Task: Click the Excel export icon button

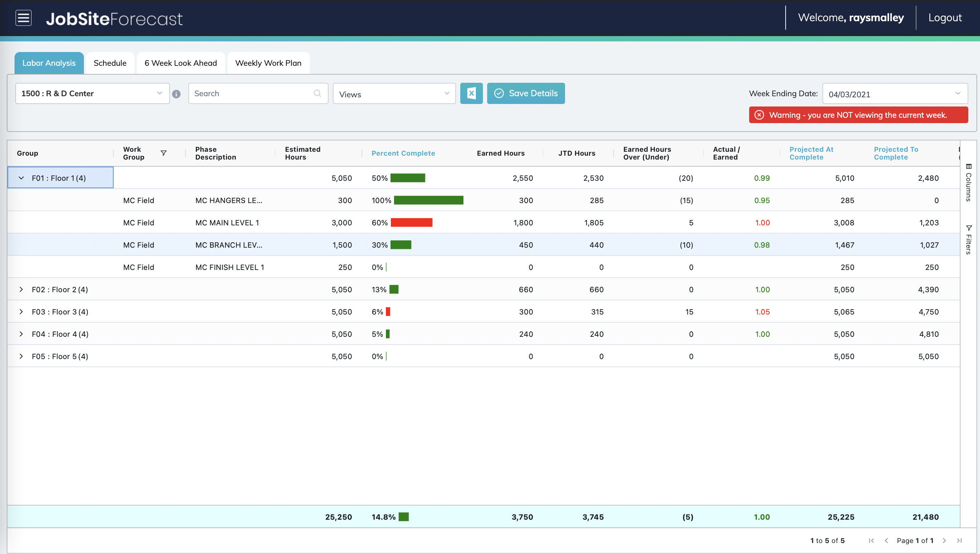Action: (x=471, y=93)
